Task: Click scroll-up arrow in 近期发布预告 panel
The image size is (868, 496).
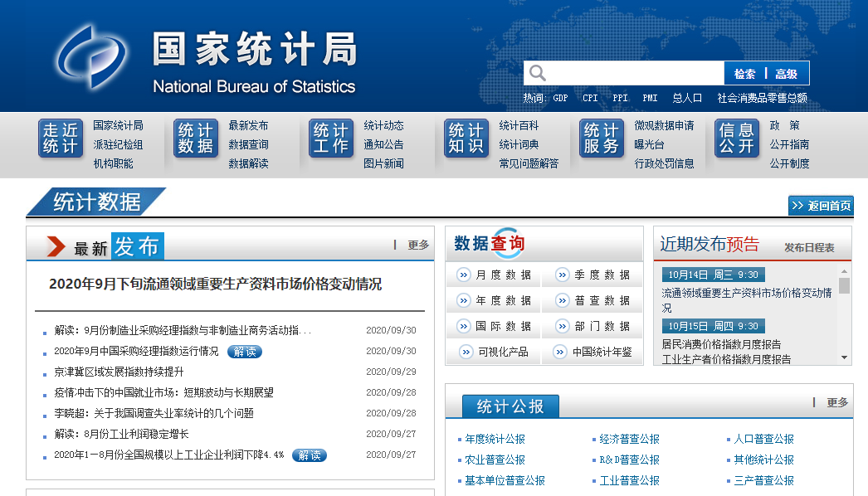Action: click(x=844, y=271)
